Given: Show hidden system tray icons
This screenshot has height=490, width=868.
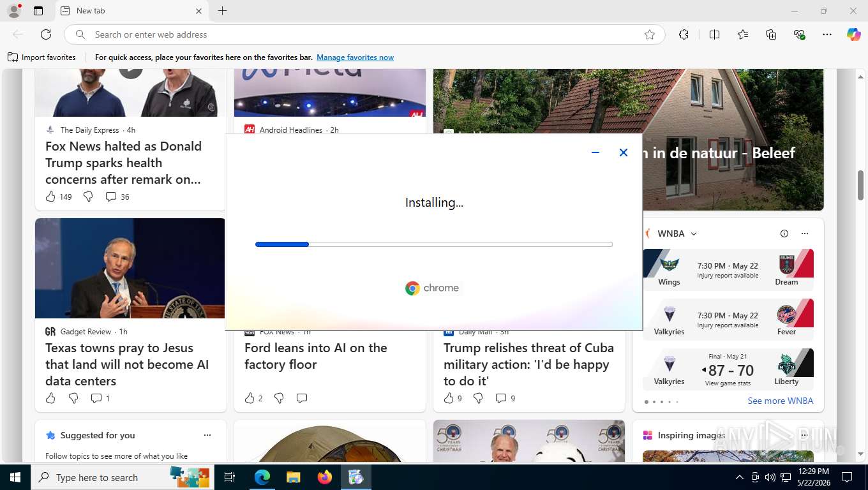Looking at the screenshot, I should pyautogui.click(x=740, y=477).
